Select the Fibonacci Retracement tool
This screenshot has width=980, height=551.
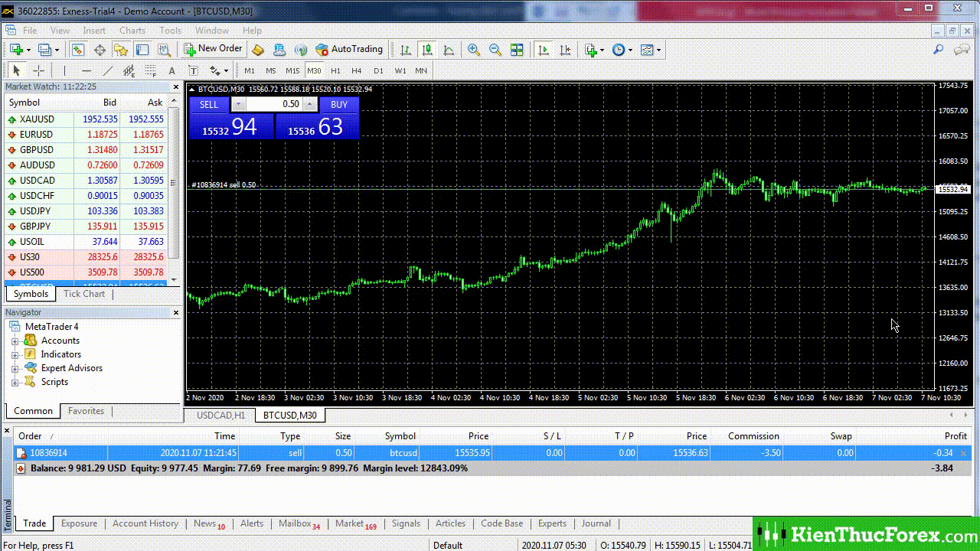tap(151, 70)
